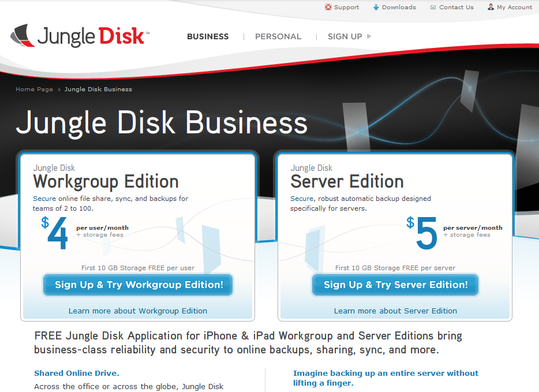Click Sign Up & Try Server Edition button
This screenshot has width=539, height=392.
(x=395, y=285)
